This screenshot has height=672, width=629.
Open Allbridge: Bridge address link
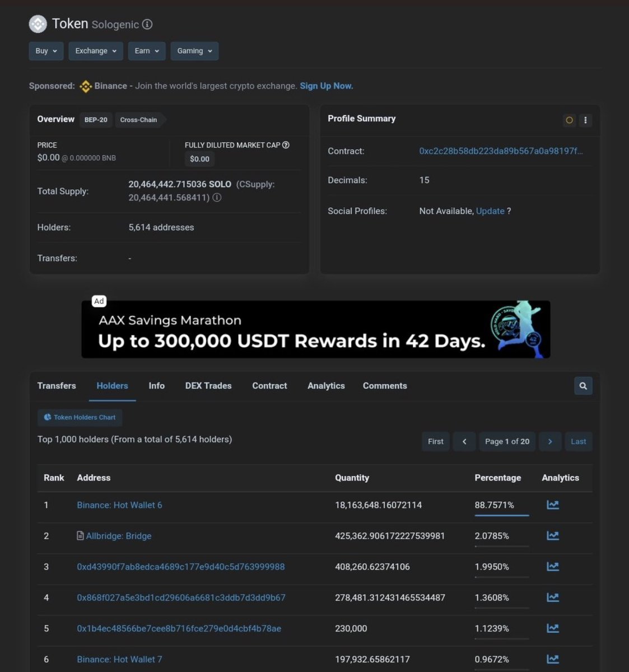(x=119, y=536)
